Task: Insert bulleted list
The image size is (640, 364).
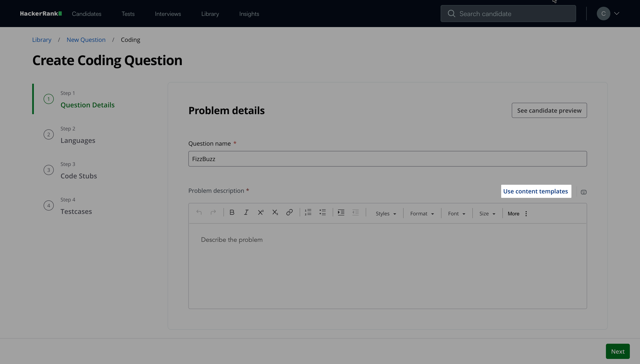Action: pos(322,212)
